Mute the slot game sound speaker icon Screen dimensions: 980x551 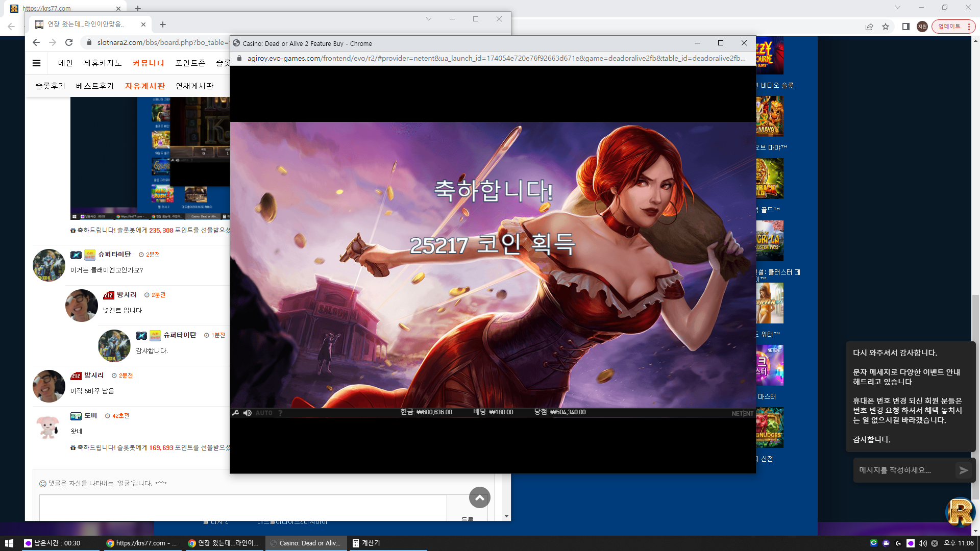[248, 413]
